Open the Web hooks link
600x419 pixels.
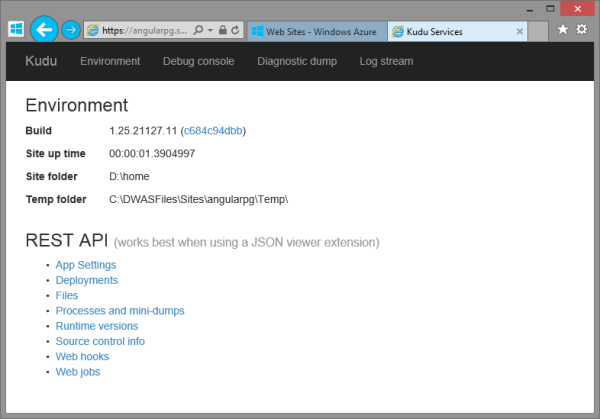[82, 357]
